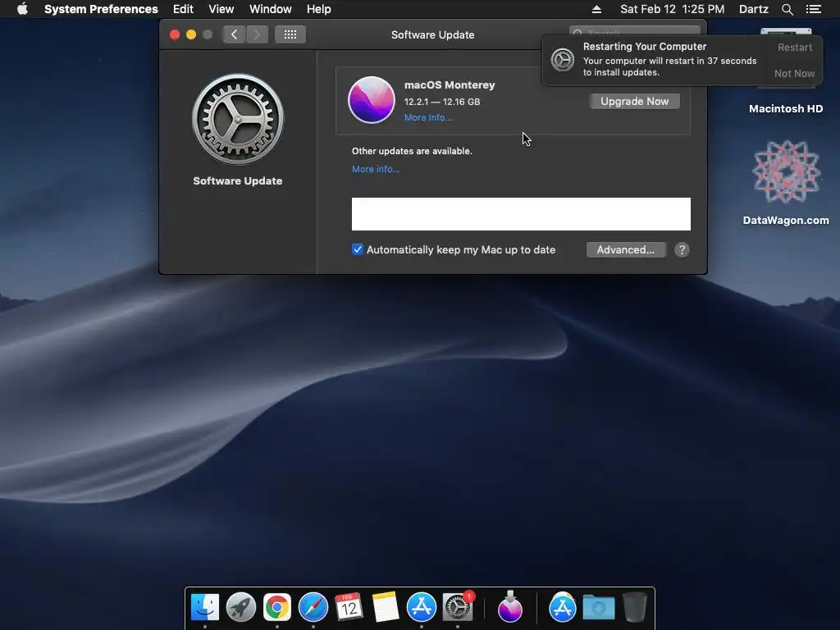
Task: Open Safari compass icon in Dock
Action: 313,608
